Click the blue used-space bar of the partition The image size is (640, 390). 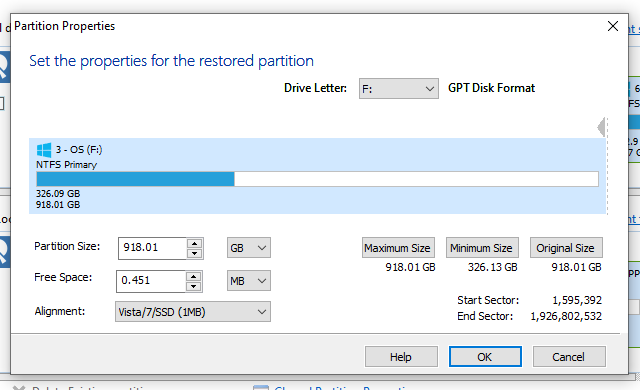coord(135,179)
